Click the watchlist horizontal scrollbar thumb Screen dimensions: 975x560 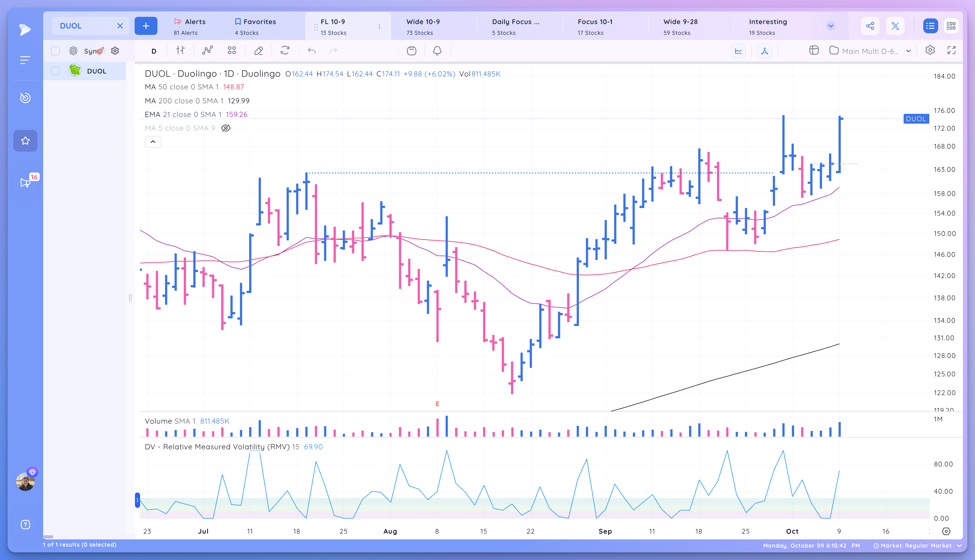(x=48, y=537)
